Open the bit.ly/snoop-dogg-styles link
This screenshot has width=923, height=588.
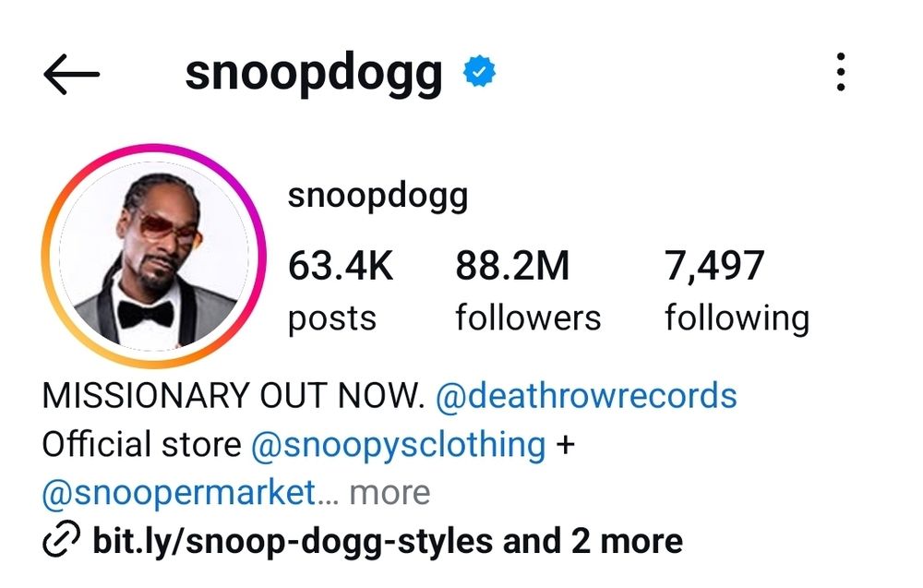click(x=293, y=541)
